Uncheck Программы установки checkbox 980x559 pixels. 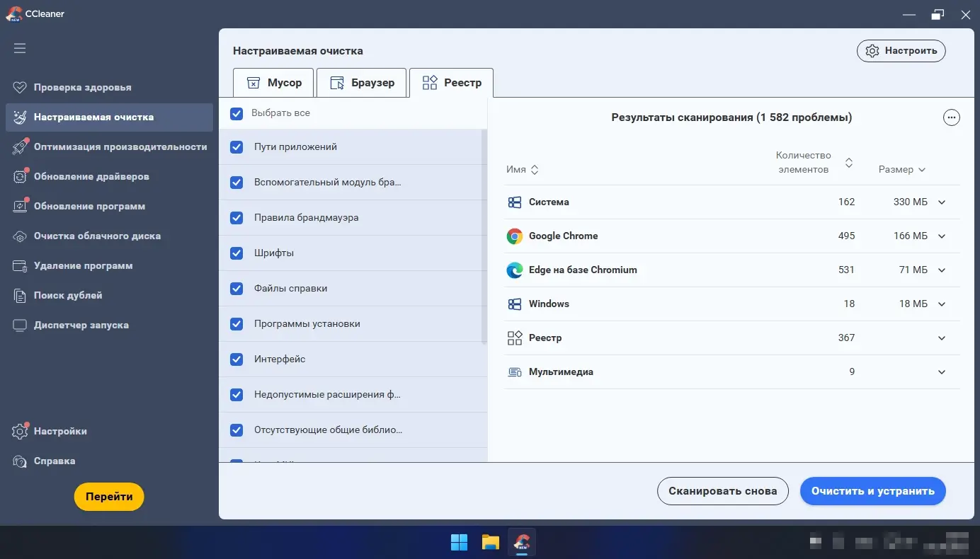(x=237, y=324)
